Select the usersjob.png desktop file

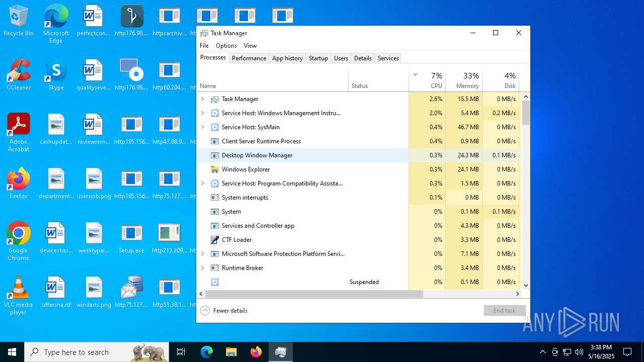[94, 184]
